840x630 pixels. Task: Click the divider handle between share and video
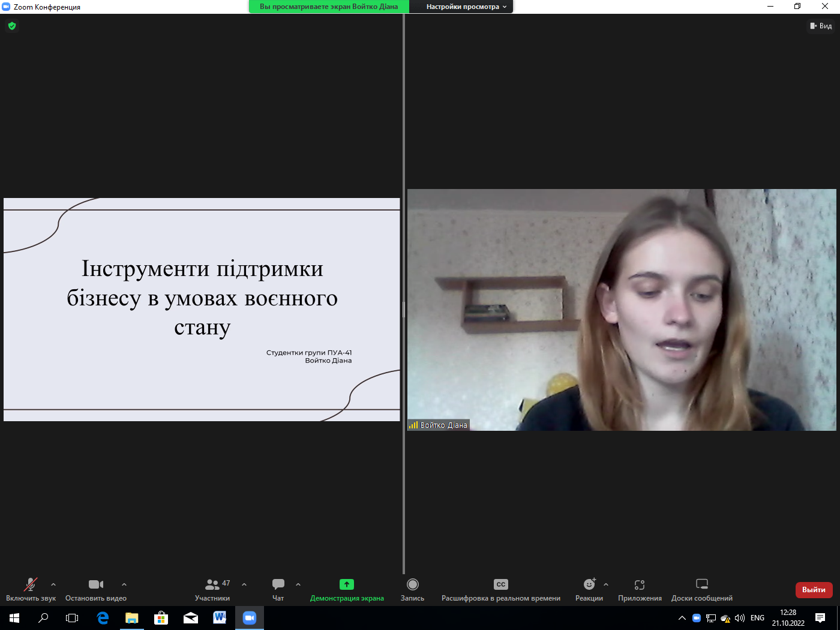point(404,310)
